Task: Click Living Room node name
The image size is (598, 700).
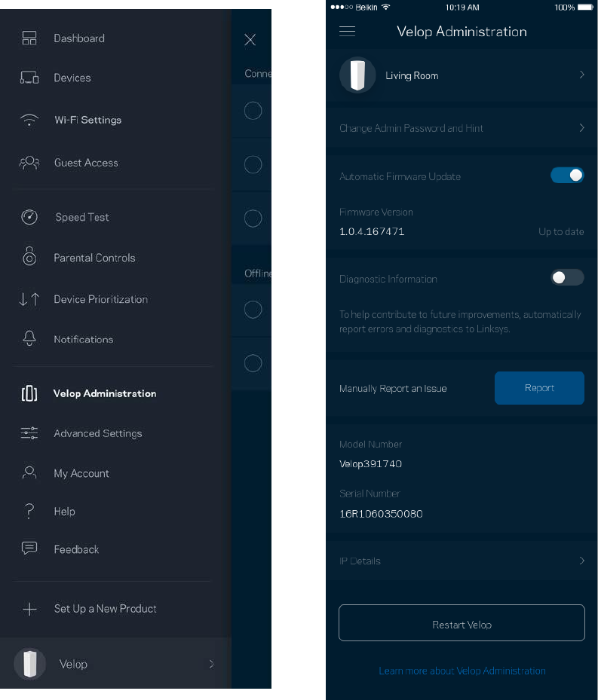Action: click(412, 75)
